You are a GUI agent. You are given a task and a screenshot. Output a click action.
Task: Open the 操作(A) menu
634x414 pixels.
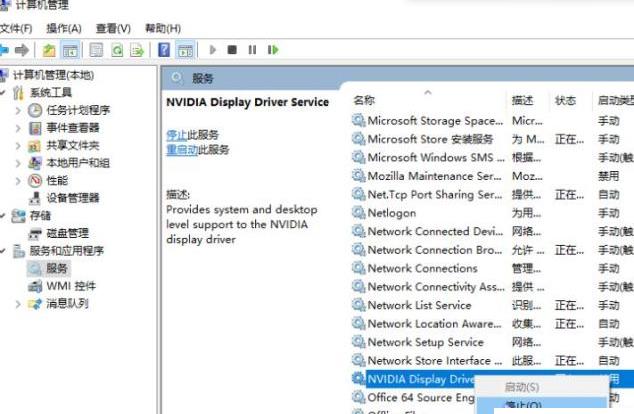(x=64, y=29)
